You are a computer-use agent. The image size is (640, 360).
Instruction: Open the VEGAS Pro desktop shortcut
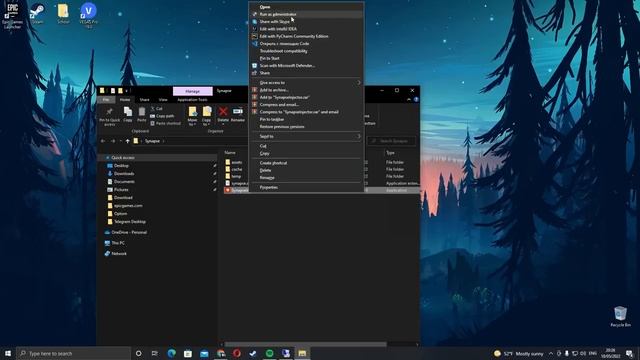89,15
